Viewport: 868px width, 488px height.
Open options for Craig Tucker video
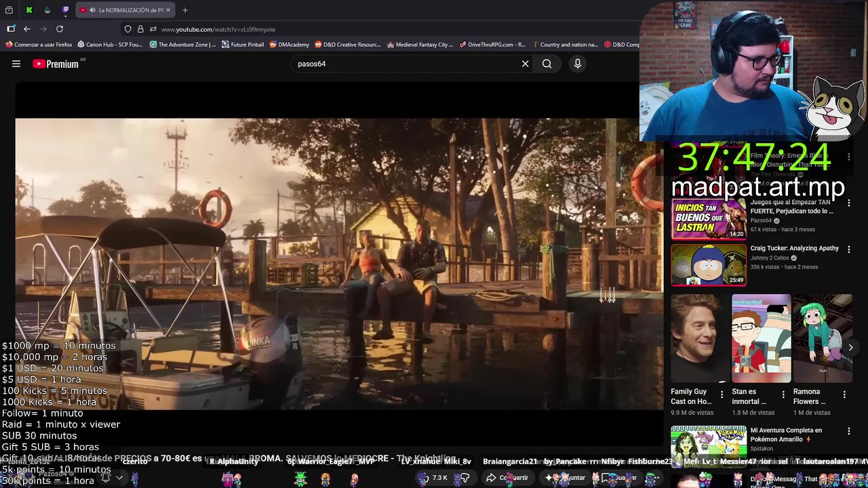849,249
